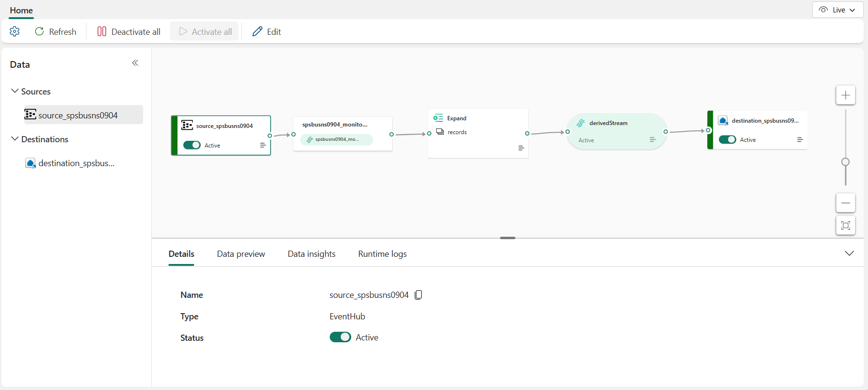
Task: Open the Expand node menu icon
Action: (x=521, y=148)
